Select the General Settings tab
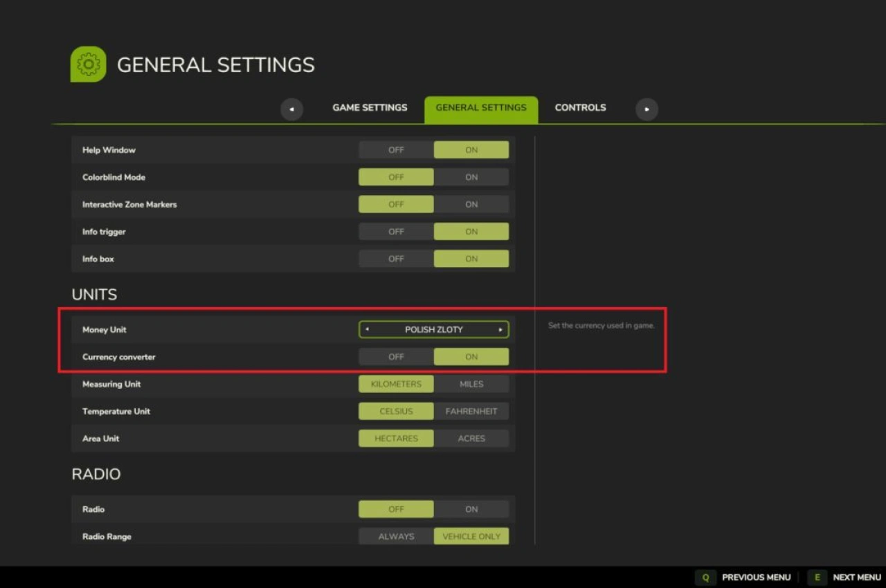 point(481,108)
